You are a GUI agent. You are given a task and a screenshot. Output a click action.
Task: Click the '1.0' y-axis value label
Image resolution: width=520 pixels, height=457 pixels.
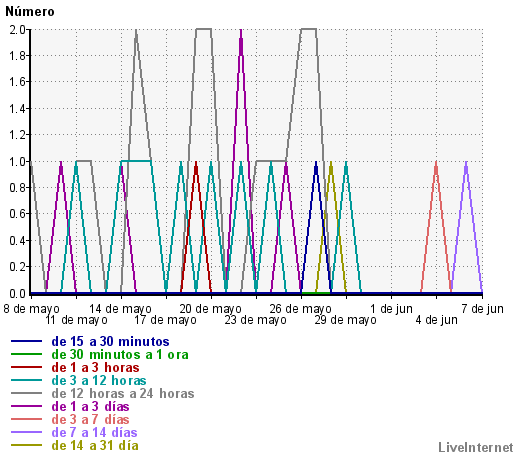click(x=18, y=162)
